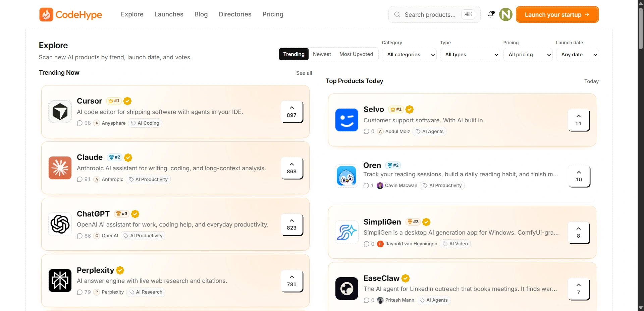Click See all trending link
This screenshot has width=644, height=311.
coord(304,73)
